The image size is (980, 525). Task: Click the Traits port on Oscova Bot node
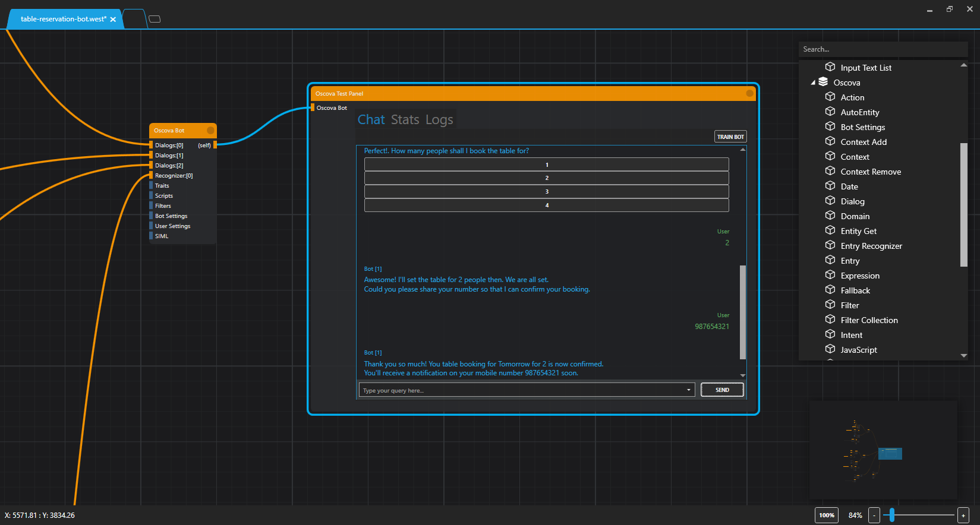pos(151,185)
